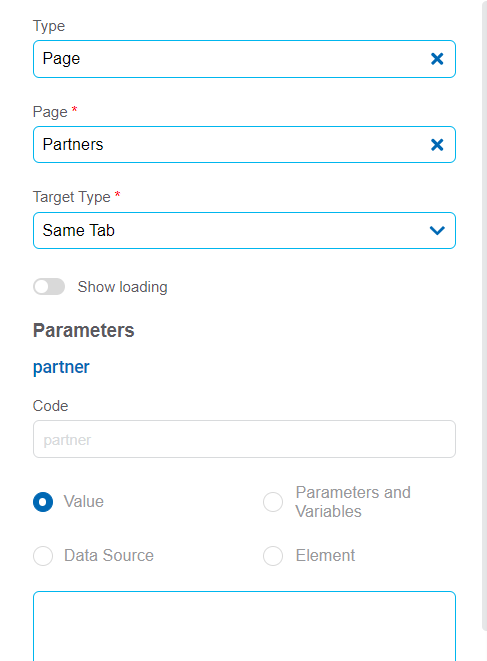Open the Type combo box showing Page

point(244,59)
